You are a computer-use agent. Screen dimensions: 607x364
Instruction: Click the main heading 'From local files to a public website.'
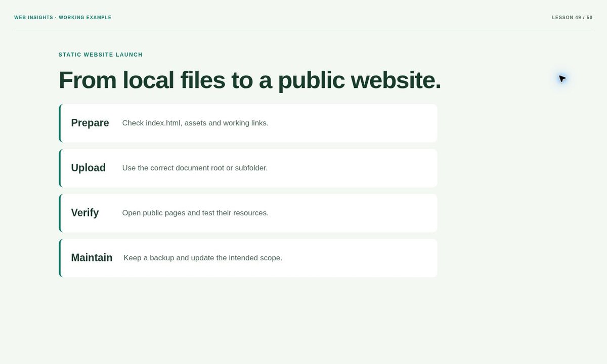(x=250, y=80)
